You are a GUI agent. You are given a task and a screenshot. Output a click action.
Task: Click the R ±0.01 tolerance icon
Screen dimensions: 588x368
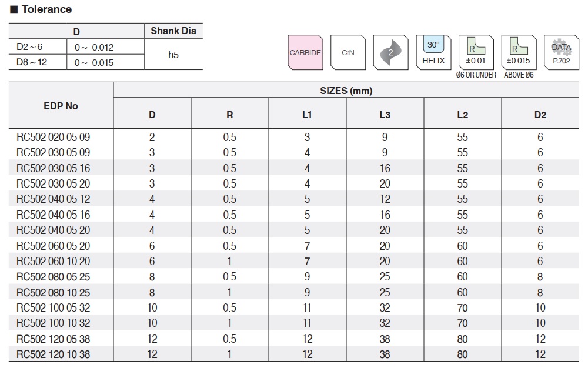[476, 52]
